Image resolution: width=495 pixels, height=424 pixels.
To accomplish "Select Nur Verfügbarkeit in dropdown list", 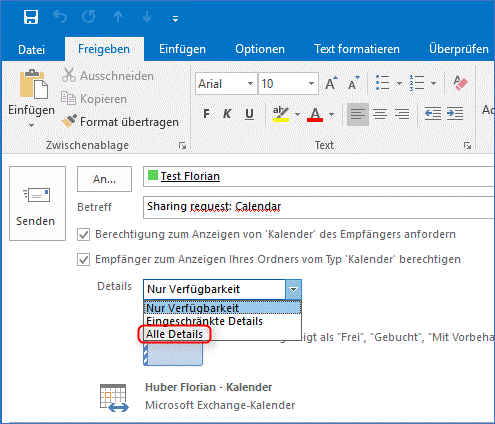I will pos(222,308).
